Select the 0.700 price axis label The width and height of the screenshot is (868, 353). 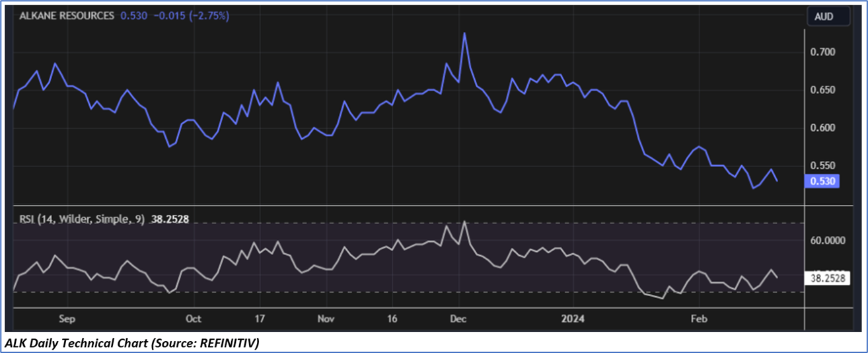tap(821, 52)
